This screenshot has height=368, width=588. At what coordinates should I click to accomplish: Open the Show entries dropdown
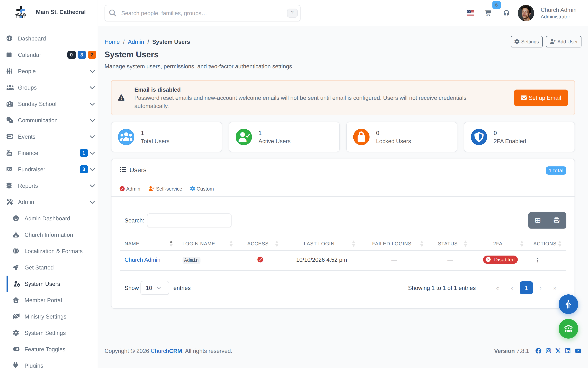pos(155,288)
